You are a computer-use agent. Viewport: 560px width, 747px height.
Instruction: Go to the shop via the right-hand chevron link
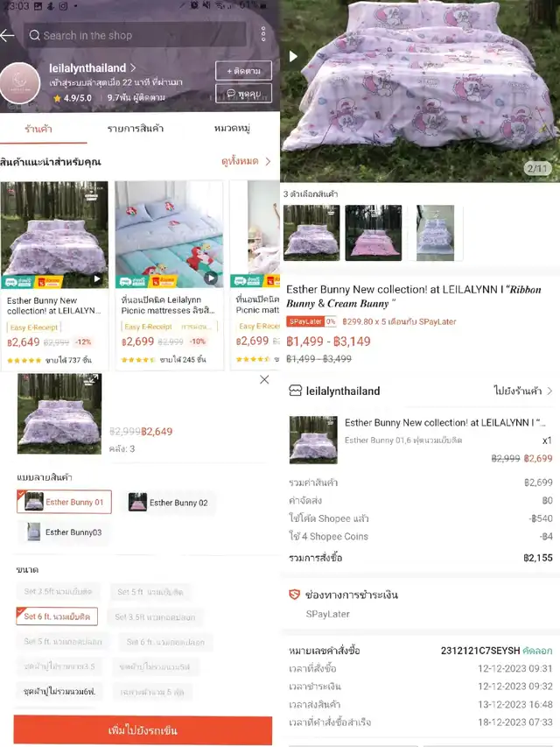pyautogui.click(x=523, y=391)
